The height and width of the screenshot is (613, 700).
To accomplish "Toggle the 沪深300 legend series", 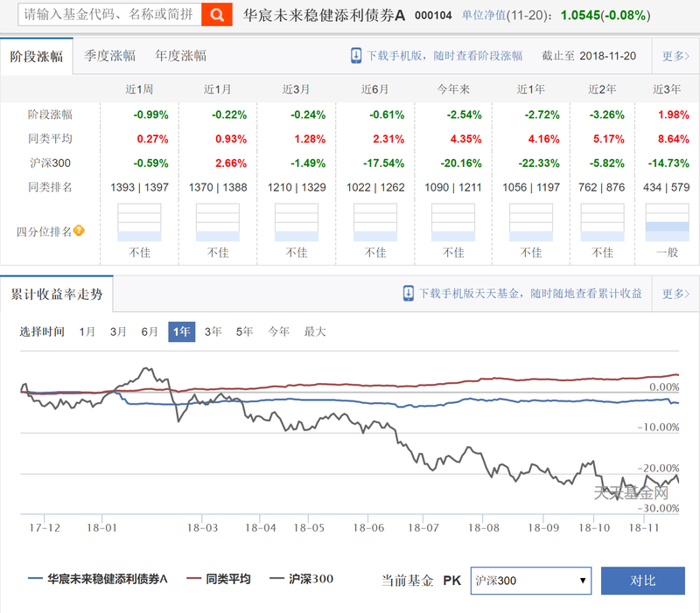I will pos(302,579).
